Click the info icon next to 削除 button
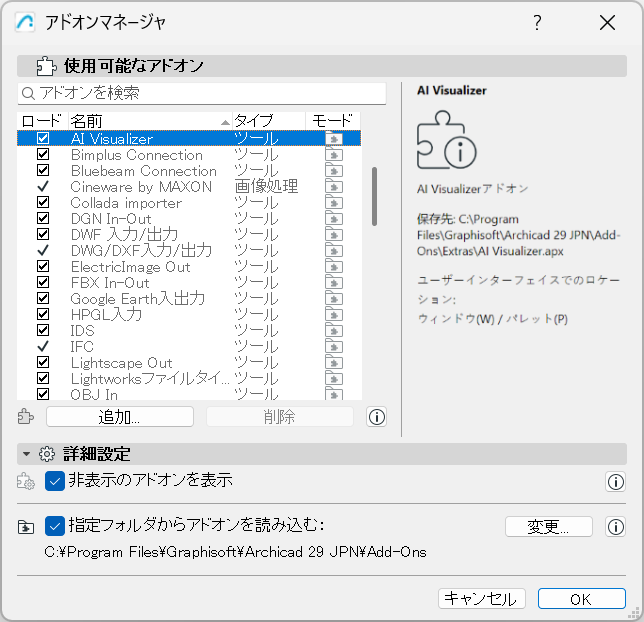644x622 pixels. tap(377, 417)
